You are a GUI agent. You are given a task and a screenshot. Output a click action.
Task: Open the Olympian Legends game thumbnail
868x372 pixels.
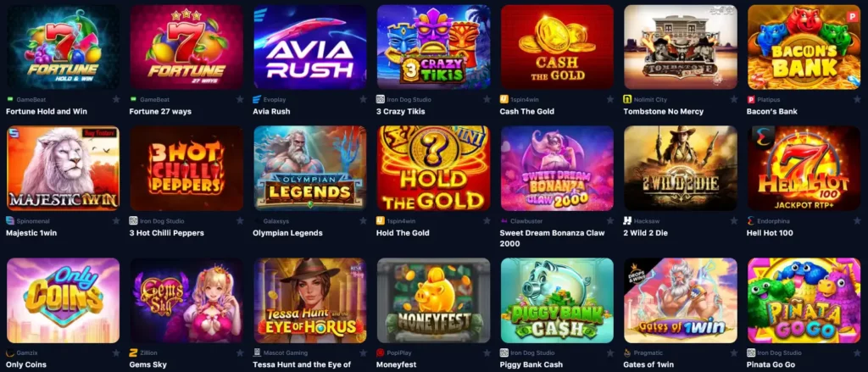click(x=310, y=169)
